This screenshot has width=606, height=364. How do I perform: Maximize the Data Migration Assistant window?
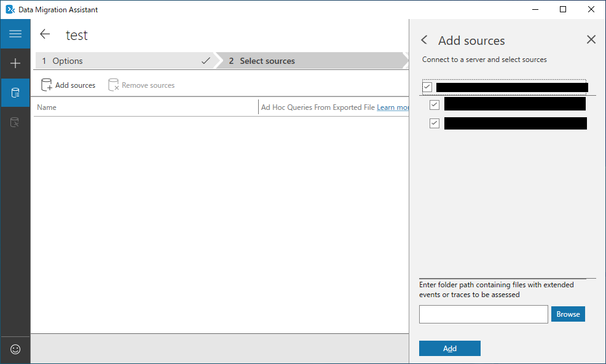(563, 10)
